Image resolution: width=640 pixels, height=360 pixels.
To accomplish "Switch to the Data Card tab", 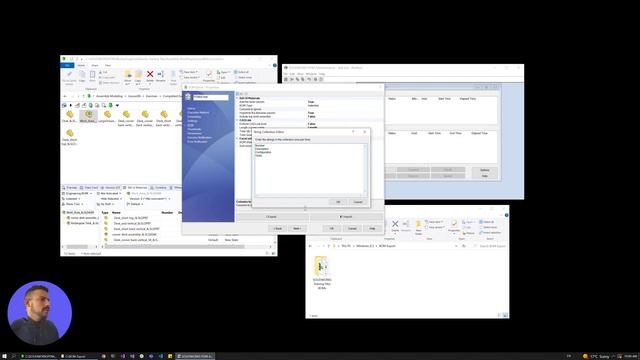I will point(89,188).
